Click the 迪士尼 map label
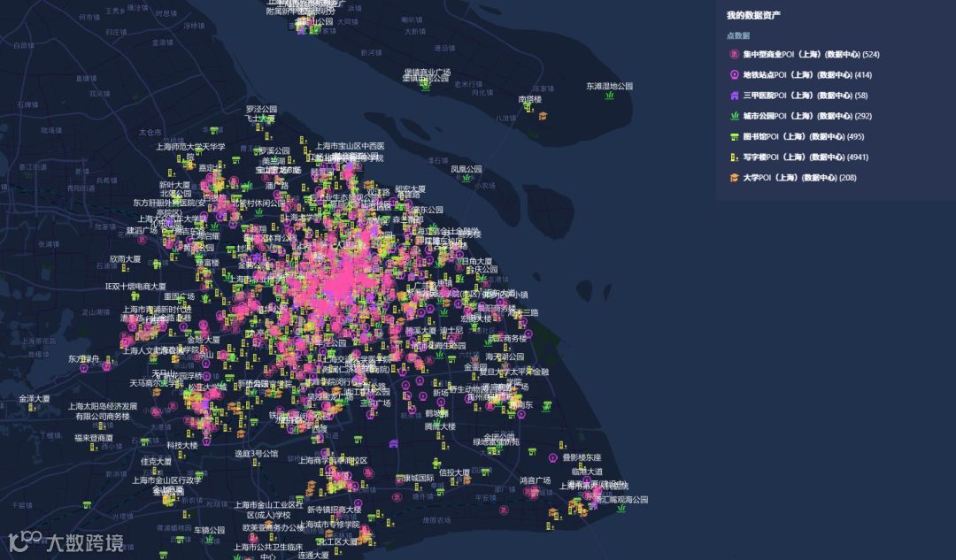The height and width of the screenshot is (560, 956). pyautogui.click(x=451, y=330)
